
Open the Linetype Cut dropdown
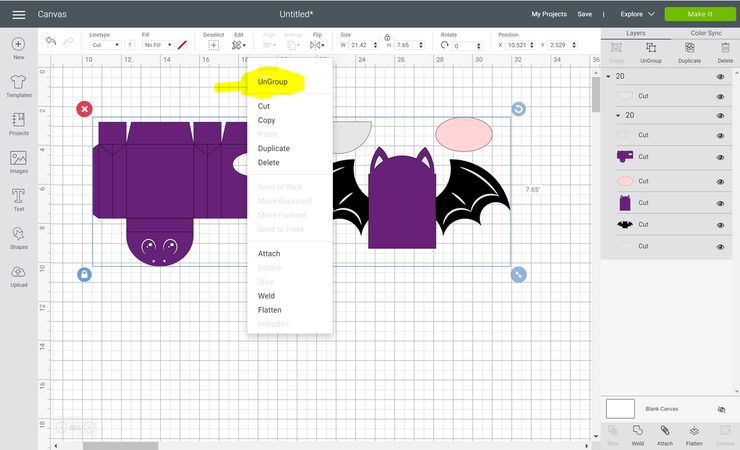pyautogui.click(x=104, y=45)
